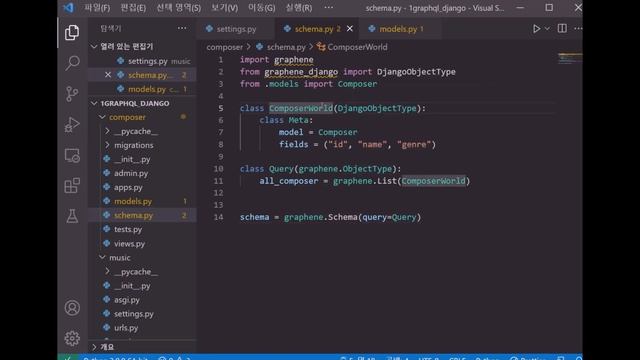Collapse the 1GRAPHQL_DJANGO folder section
This screenshot has width=640, height=360.
(x=94, y=103)
